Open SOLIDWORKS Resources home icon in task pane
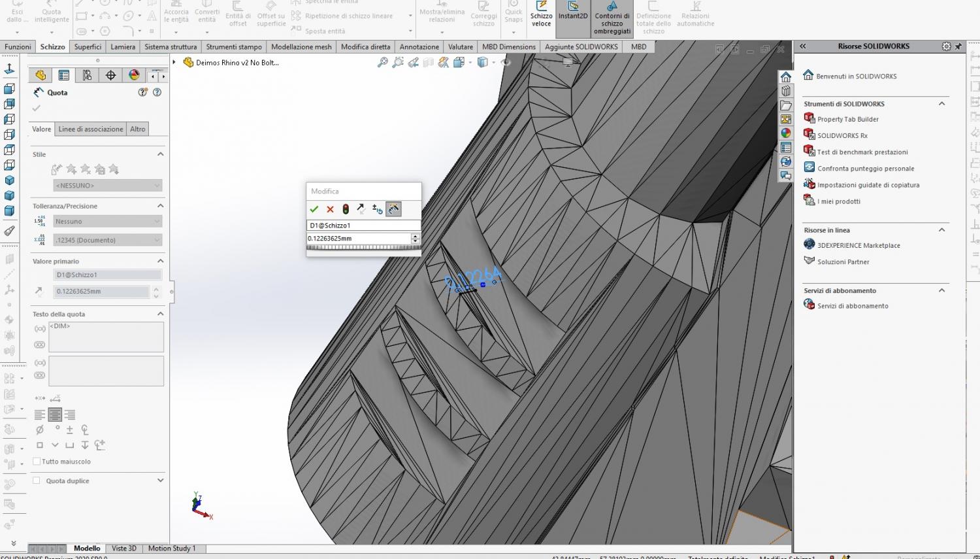 click(786, 76)
